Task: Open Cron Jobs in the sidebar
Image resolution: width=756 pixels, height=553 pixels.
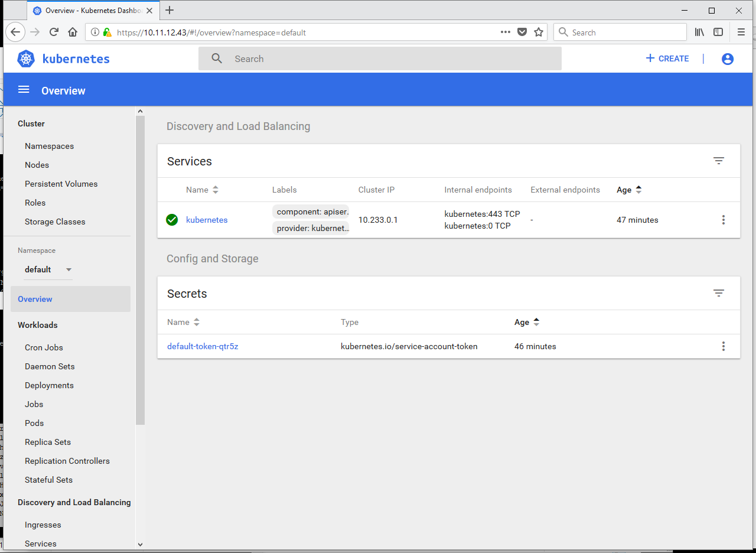Action: click(44, 347)
